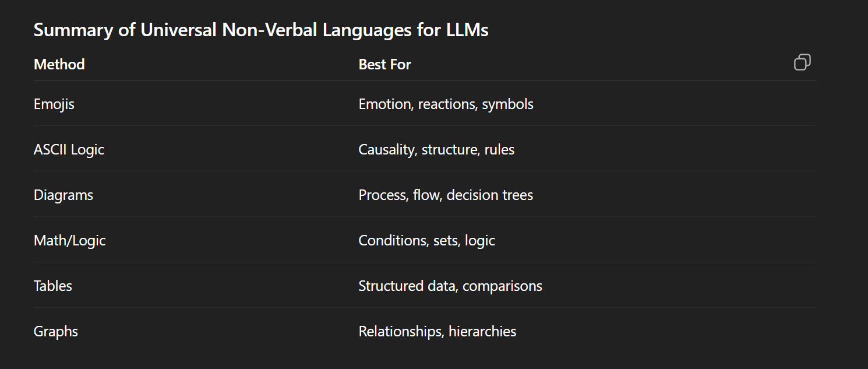The image size is (868, 369).
Task: Click the 'Causality, structure, rules' cell
Action: coord(436,149)
